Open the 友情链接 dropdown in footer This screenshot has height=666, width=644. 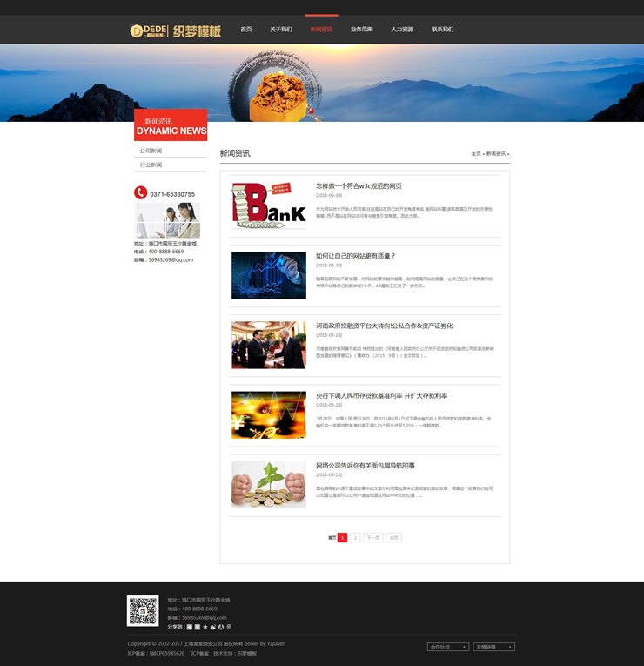tap(493, 647)
